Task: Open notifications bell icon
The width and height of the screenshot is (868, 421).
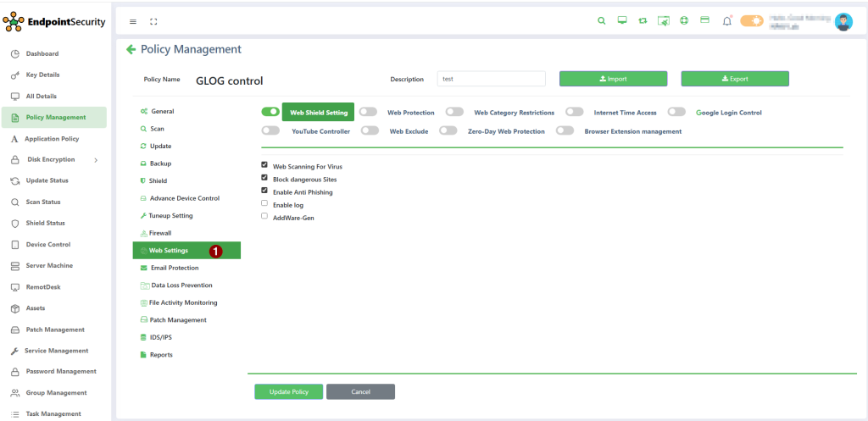Action: pos(726,21)
